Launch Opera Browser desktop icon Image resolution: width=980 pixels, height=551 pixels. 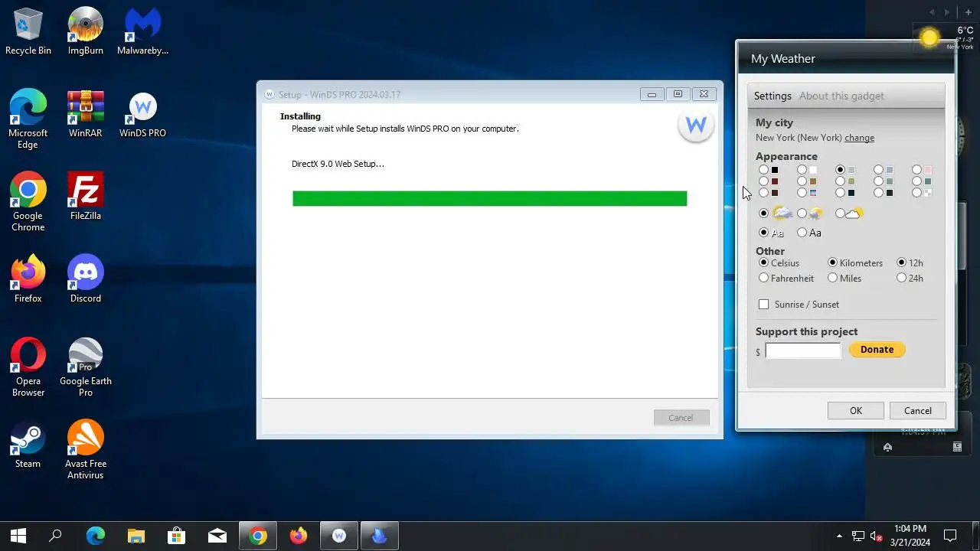(x=28, y=367)
